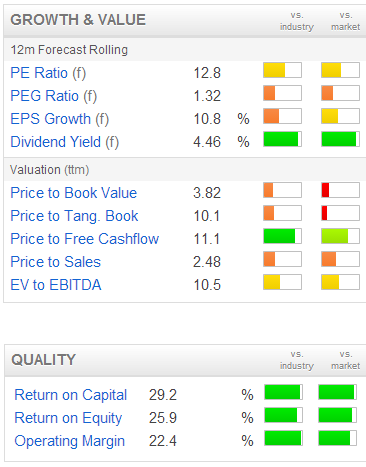The width and height of the screenshot is (366, 467).
Task: Click Dividend Yield vs. market green bar
Action: coord(340,139)
